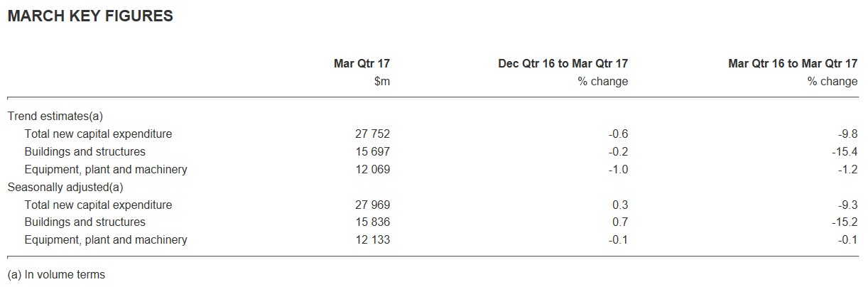
Task: Click the Trend estimates(a) row label
Action: [55, 116]
